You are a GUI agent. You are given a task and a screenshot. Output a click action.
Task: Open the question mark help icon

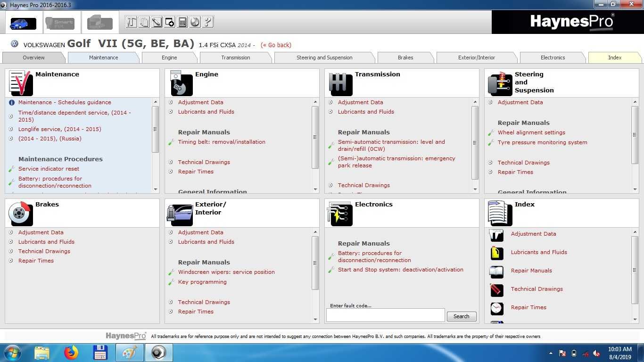(207, 22)
